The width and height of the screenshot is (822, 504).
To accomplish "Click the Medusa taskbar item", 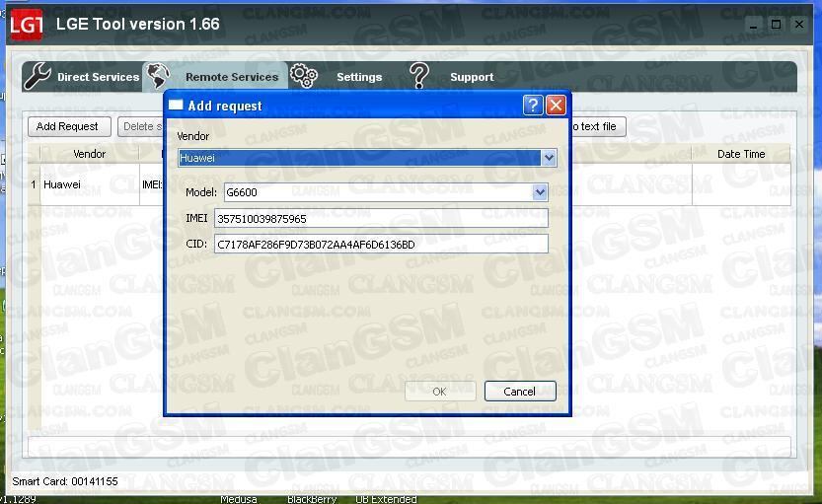I will (x=239, y=499).
